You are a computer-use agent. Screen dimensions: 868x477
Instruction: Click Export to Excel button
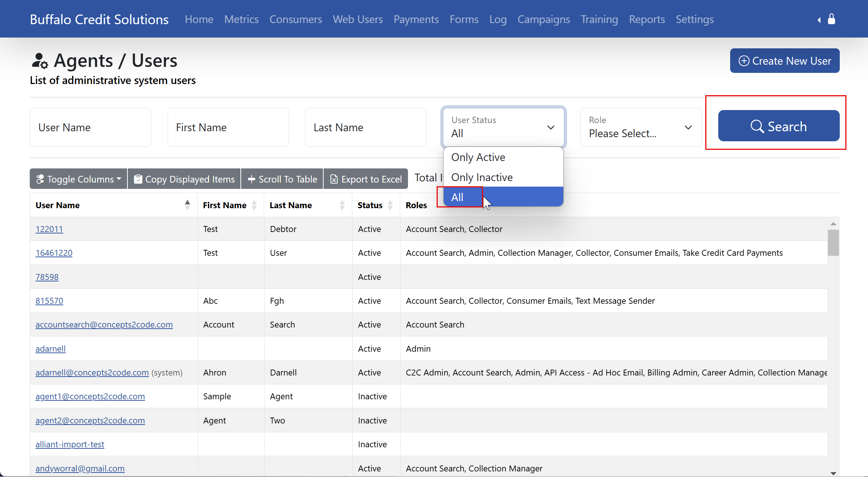(366, 179)
